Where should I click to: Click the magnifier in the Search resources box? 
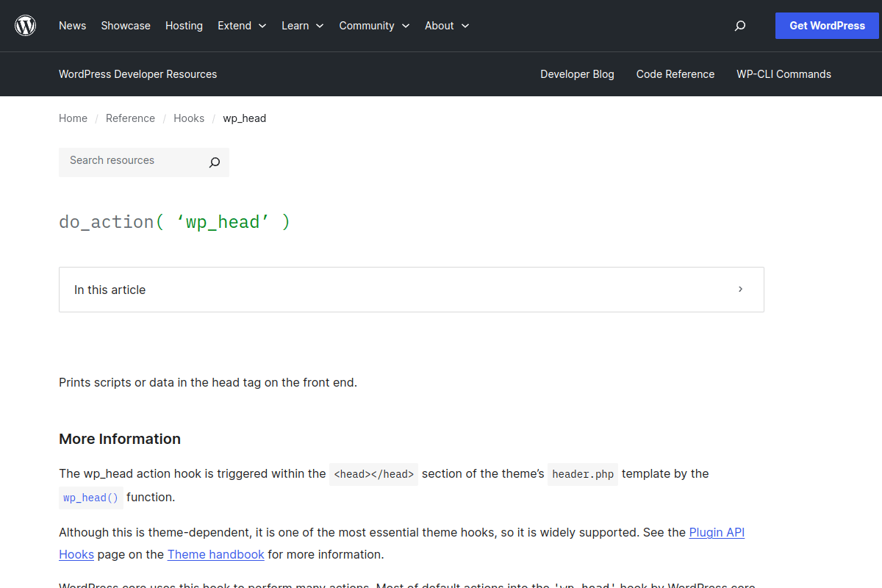(214, 162)
